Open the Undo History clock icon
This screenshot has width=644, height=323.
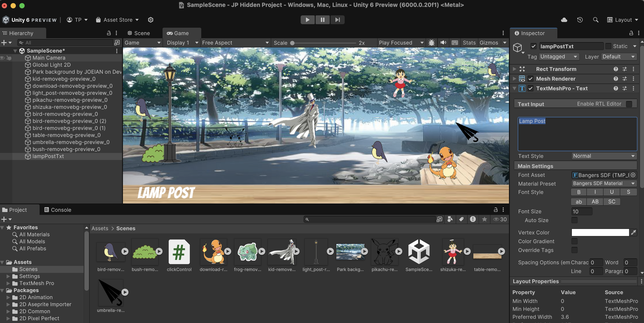[580, 20]
